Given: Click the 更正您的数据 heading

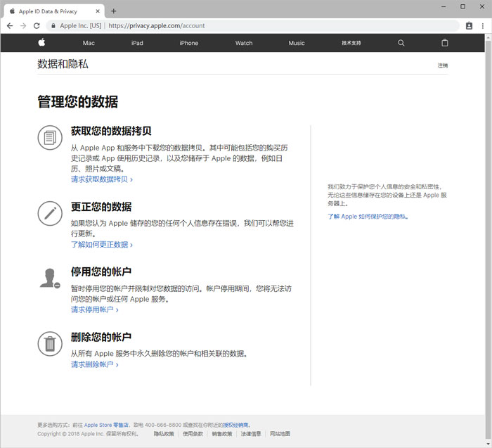Looking at the screenshot, I should [x=101, y=207].
